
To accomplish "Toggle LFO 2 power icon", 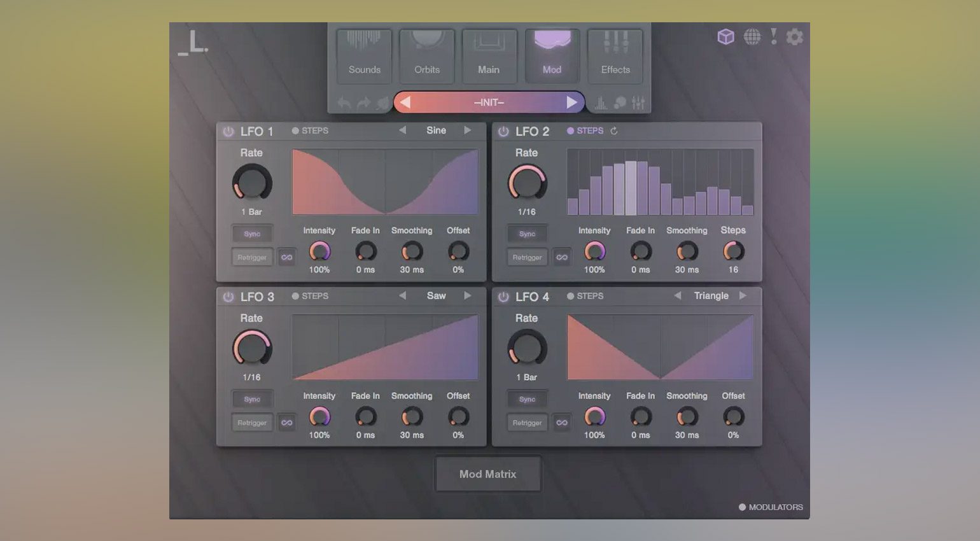I will (503, 131).
